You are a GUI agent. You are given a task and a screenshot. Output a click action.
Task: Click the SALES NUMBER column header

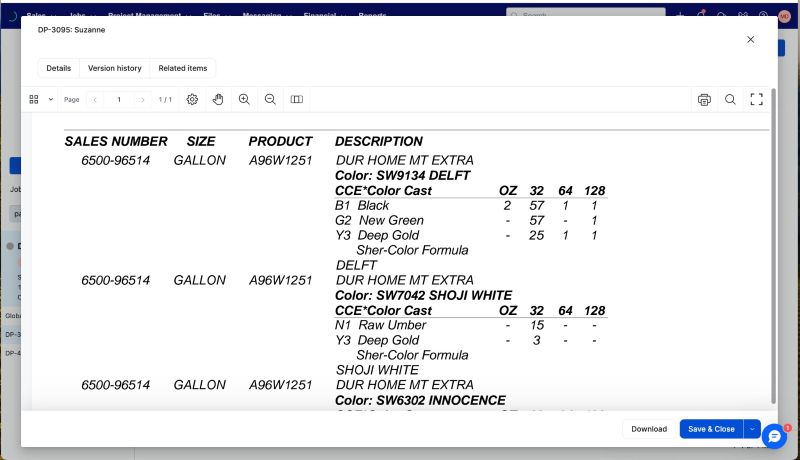point(116,141)
